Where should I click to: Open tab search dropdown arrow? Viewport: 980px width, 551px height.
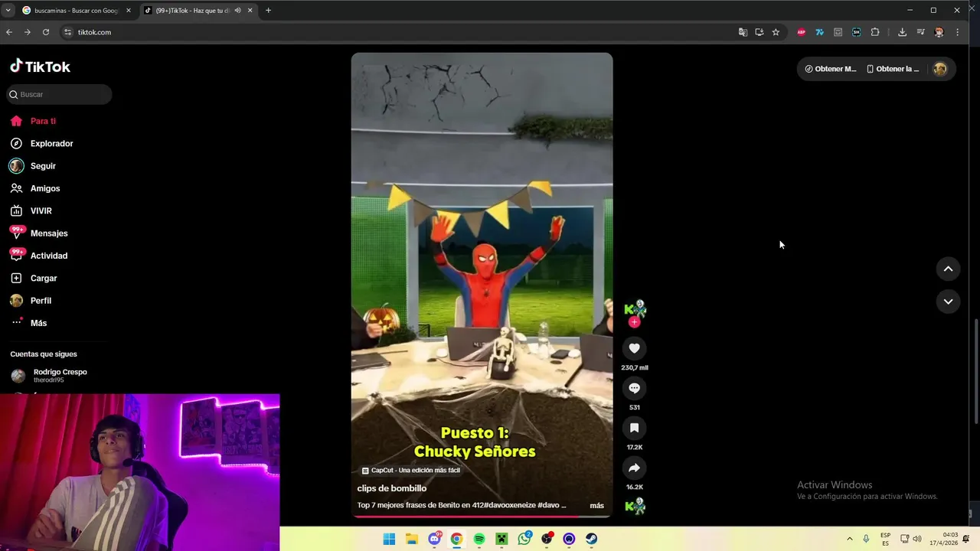coord(8,11)
